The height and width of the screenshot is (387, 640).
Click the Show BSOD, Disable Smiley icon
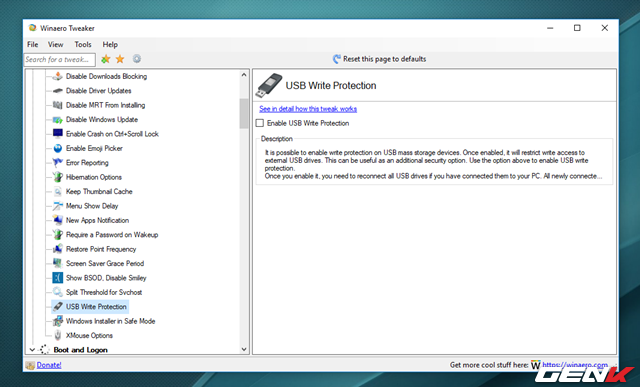pos(58,278)
